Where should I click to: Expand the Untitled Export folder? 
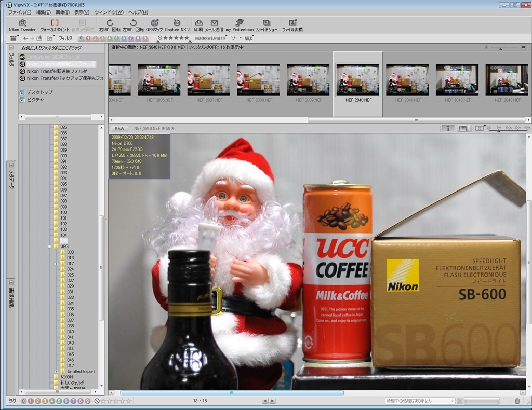point(56,372)
